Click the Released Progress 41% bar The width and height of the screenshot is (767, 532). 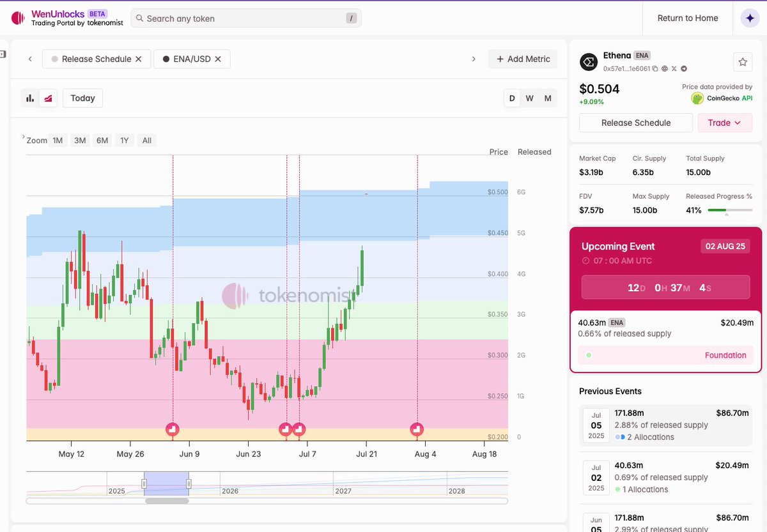(730, 210)
